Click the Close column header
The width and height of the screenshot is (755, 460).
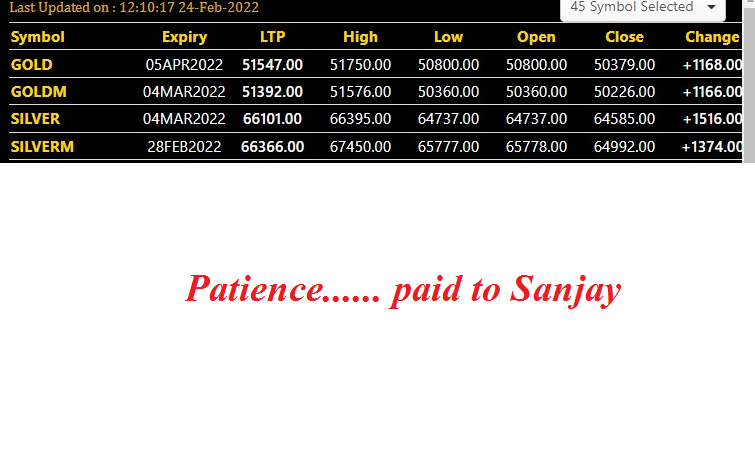[x=625, y=37]
